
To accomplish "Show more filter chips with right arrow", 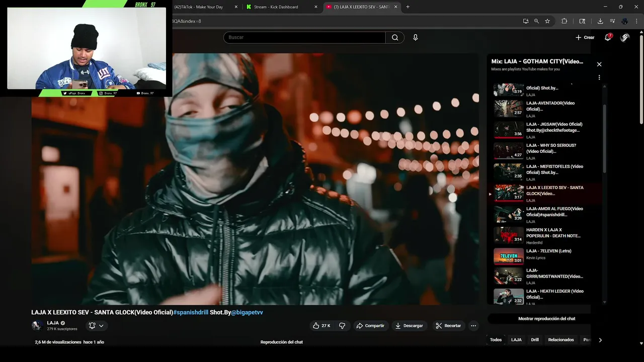I will pyautogui.click(x=600, y=340).
